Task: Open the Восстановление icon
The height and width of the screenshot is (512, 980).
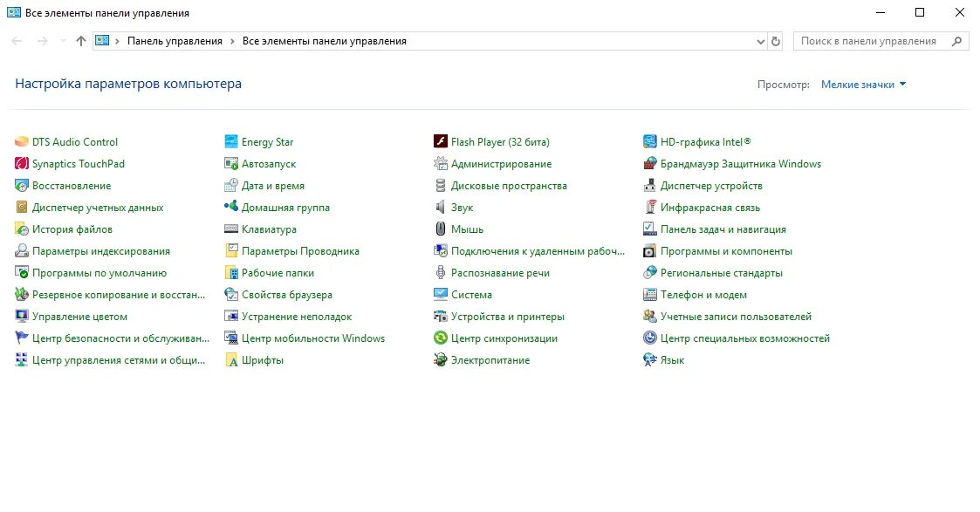Action: (x=22, y=186)
